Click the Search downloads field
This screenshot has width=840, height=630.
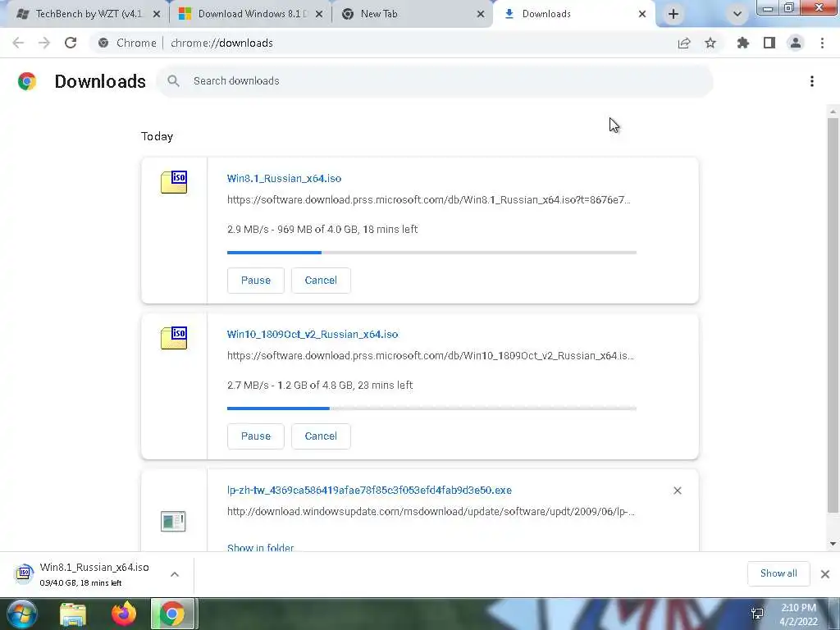point(435,81)
